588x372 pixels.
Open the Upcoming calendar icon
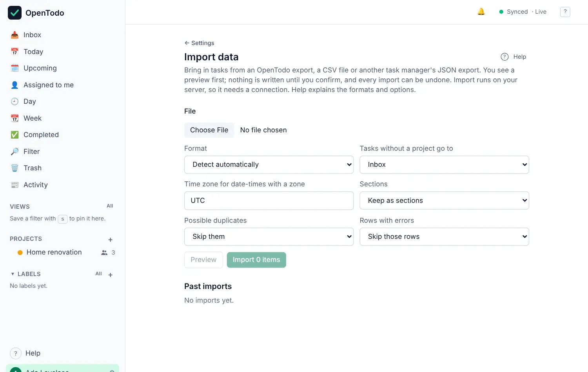[15, 68]
